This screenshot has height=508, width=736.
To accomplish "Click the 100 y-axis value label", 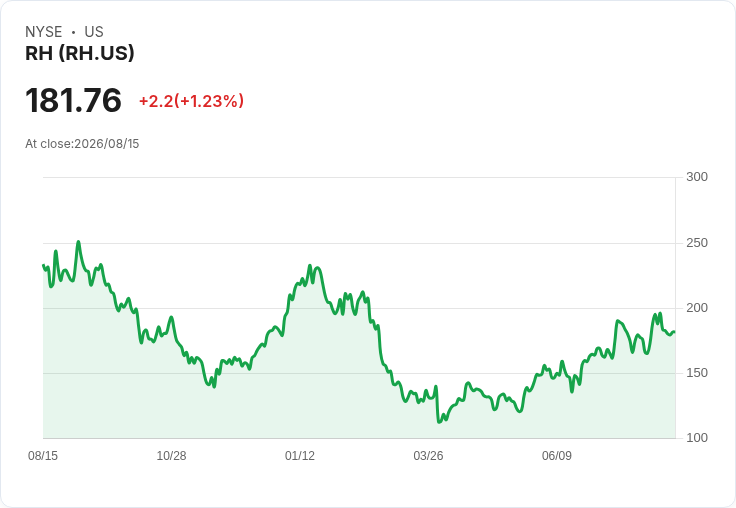I will pos(697,438).
